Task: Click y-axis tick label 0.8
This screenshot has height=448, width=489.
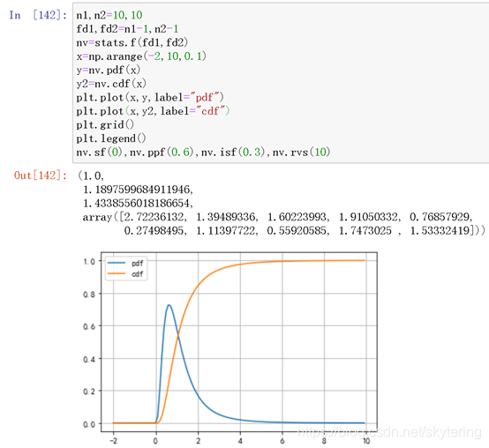Action: tap(89, 294)
